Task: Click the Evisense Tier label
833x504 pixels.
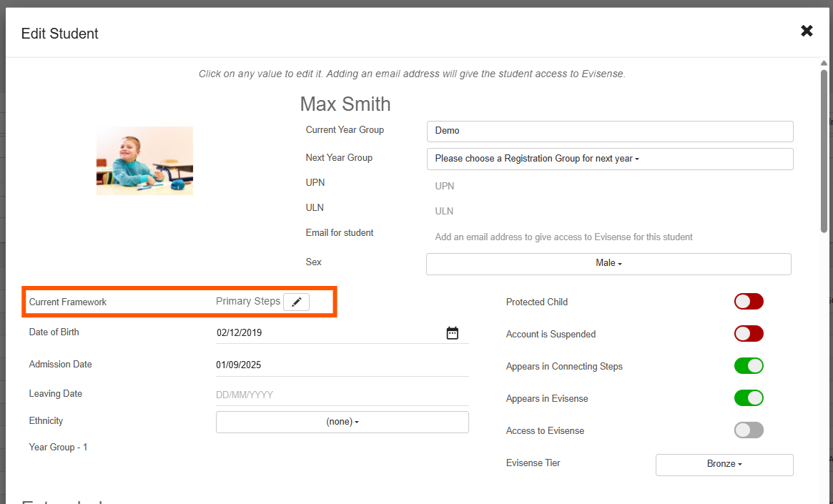Action: click(x=533, y=463)
